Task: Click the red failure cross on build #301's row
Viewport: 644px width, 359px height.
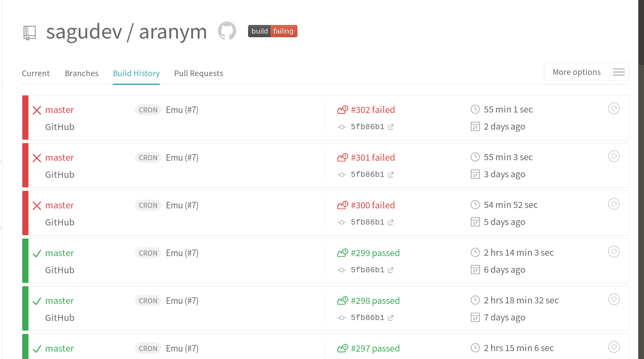Action: coord(37,157)
